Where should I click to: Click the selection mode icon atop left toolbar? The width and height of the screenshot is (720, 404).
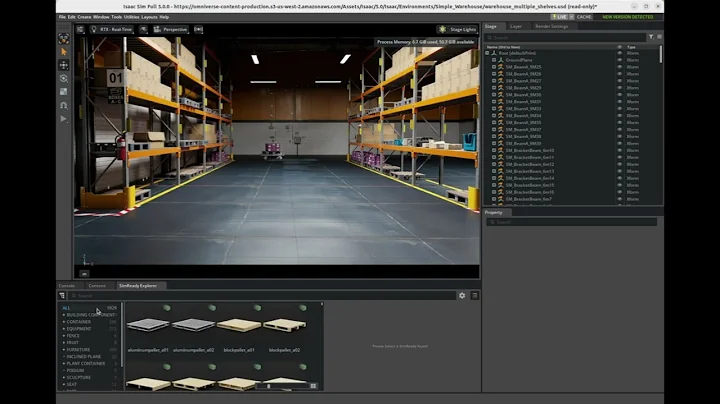pos(64,39)
